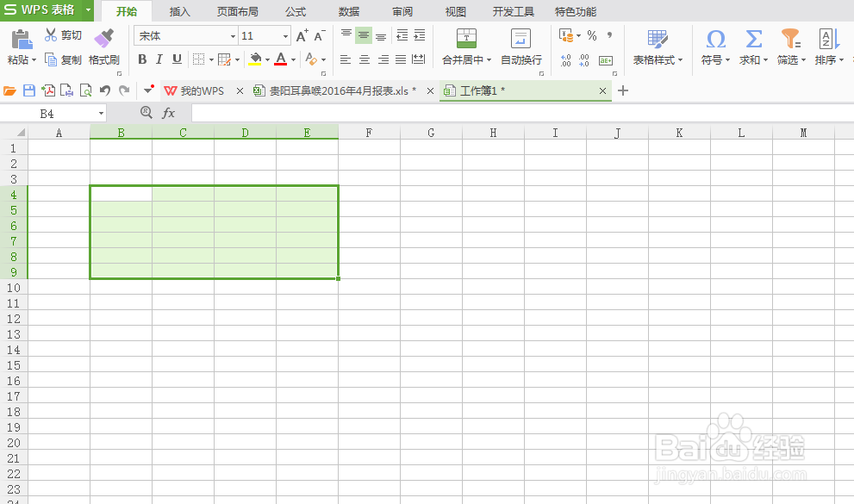854x504 pixels.
Task: Toggle center horizontal alignment
Action: click(365, 59)
